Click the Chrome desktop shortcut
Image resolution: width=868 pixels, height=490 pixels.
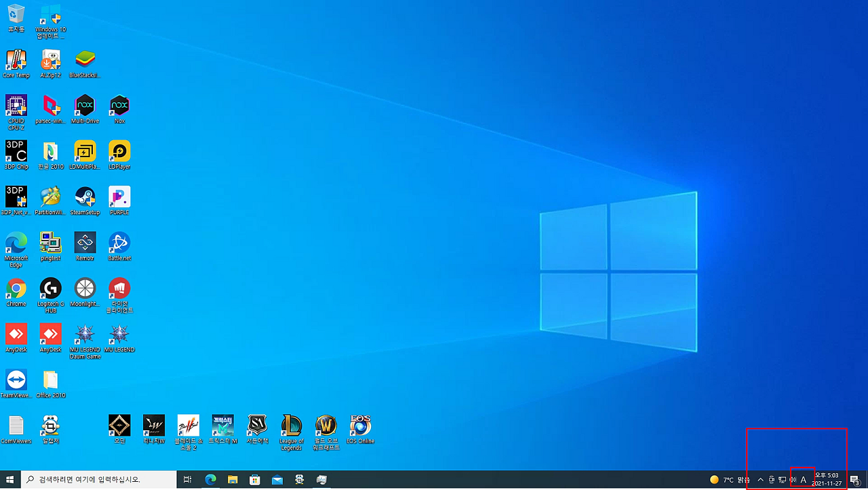pos(16,292)
